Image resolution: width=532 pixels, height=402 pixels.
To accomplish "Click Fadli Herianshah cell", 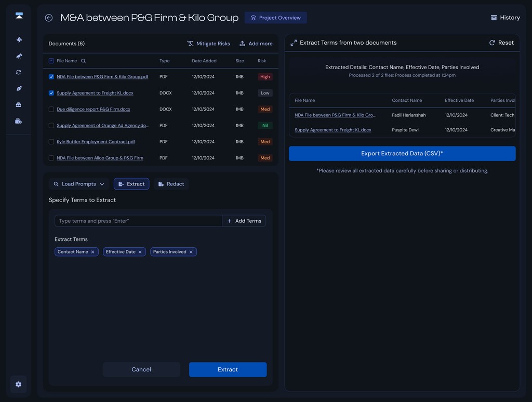I will point(408,115).
